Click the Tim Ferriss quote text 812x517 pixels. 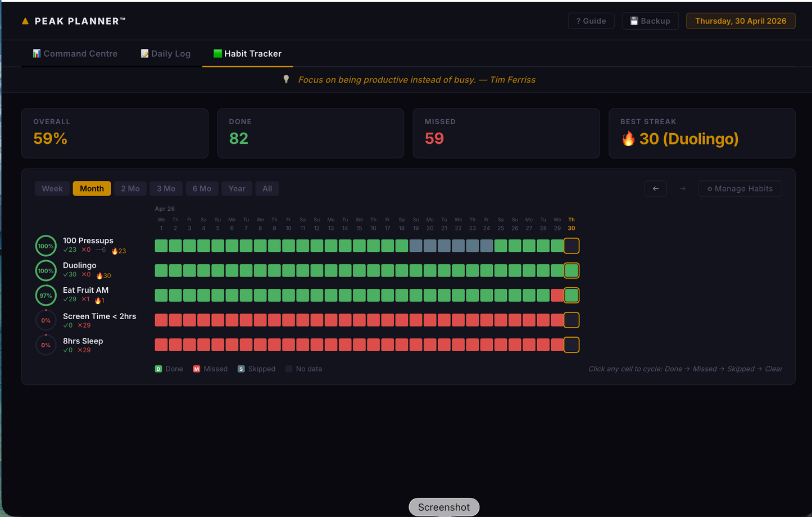(417, 80)
